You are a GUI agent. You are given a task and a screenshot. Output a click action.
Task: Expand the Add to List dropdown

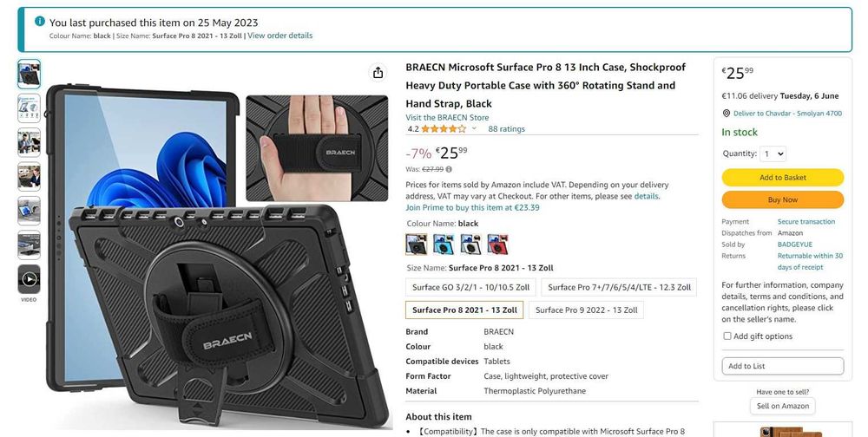pos(783,366)
